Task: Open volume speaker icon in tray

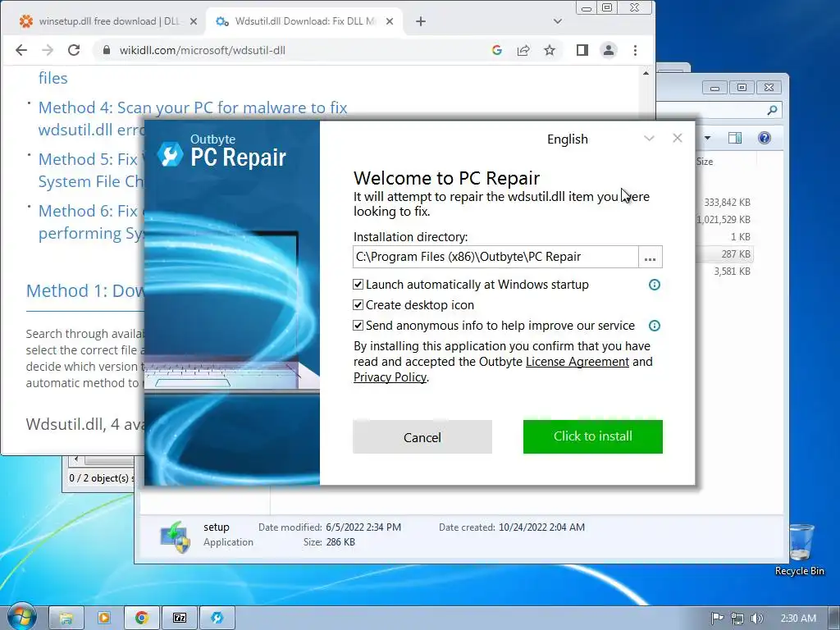Action: click(757, 619)
